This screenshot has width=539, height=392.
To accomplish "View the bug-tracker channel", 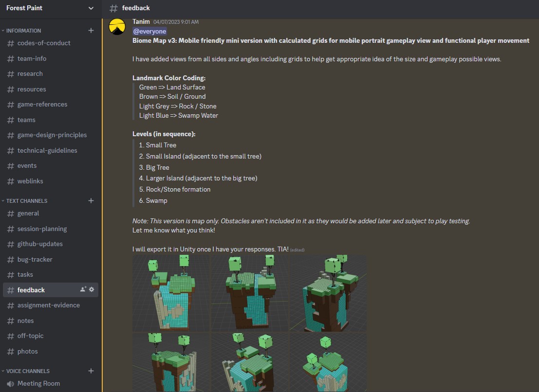I will 51,260.
